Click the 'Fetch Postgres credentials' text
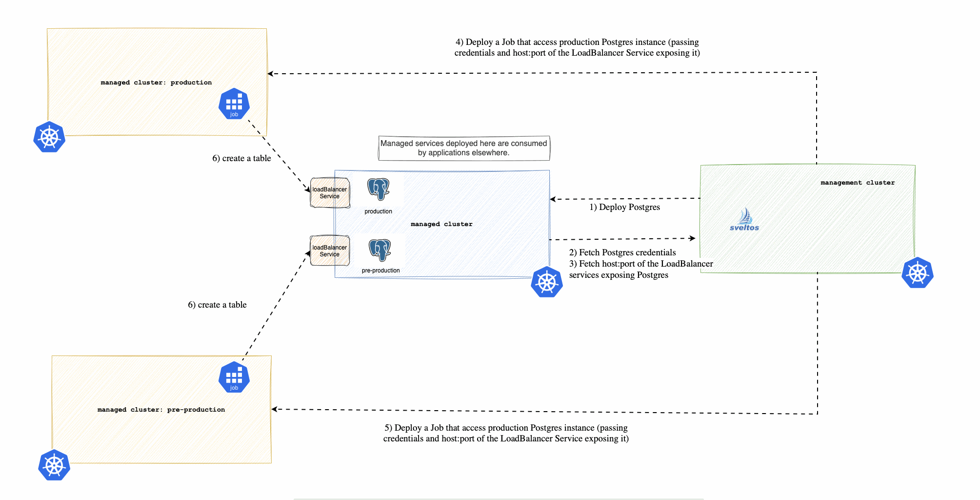 622,252
